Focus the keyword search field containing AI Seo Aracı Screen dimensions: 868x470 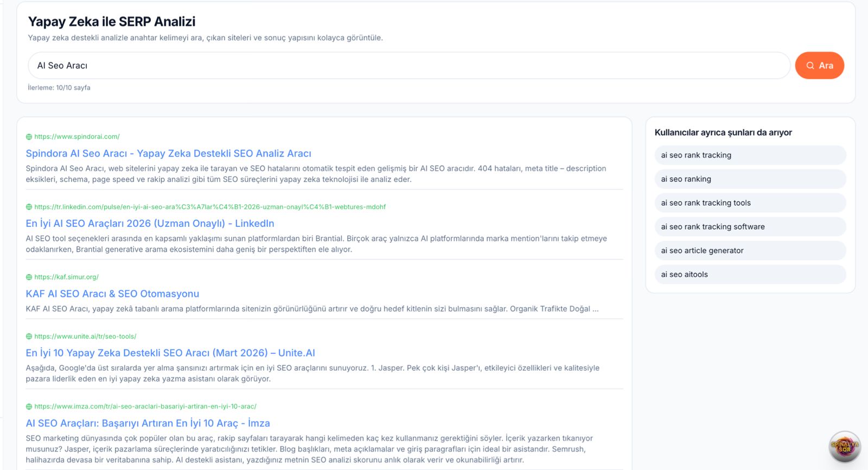[409, 66]
